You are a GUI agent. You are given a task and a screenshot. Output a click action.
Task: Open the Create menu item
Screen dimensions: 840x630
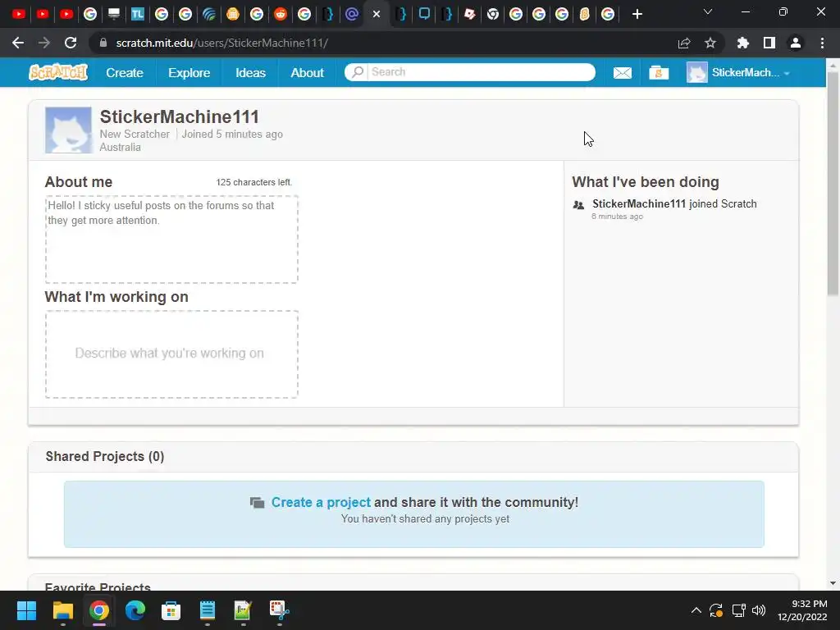[x=125, y=73]
